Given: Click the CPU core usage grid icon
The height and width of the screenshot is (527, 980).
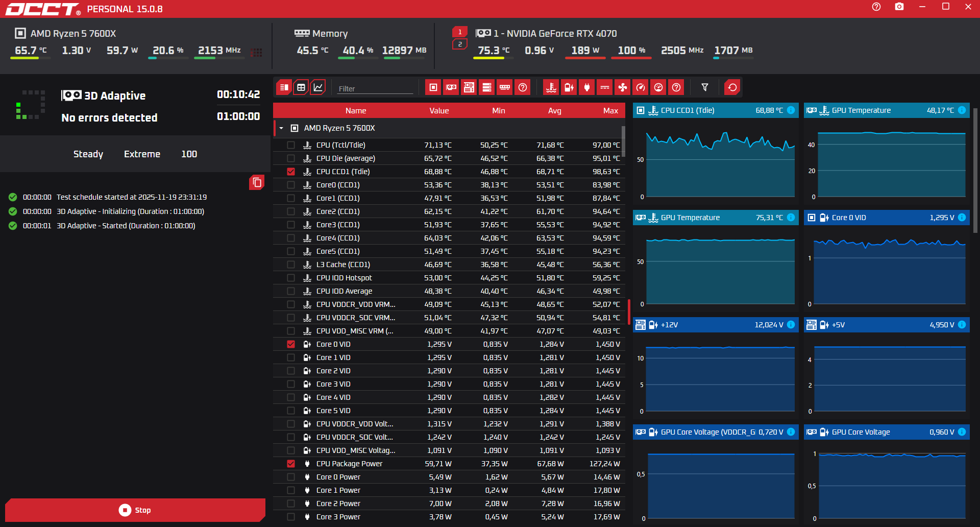Looking at the screenshot, I should [x=257, y=52].
